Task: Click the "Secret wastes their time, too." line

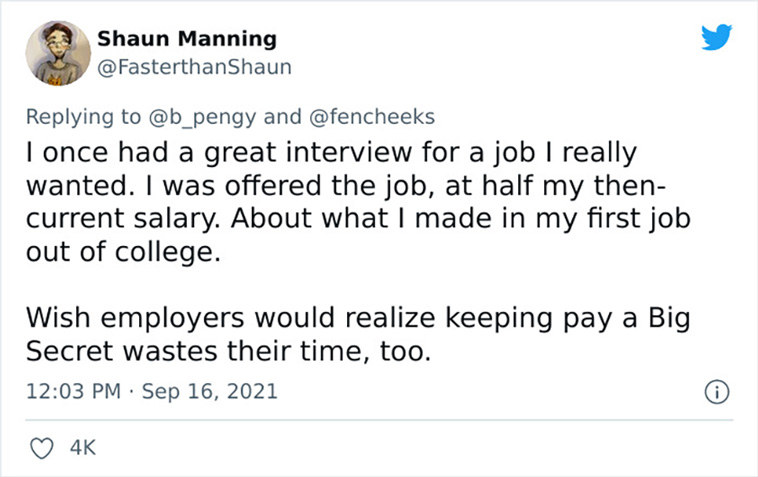Action: (228, 351)
